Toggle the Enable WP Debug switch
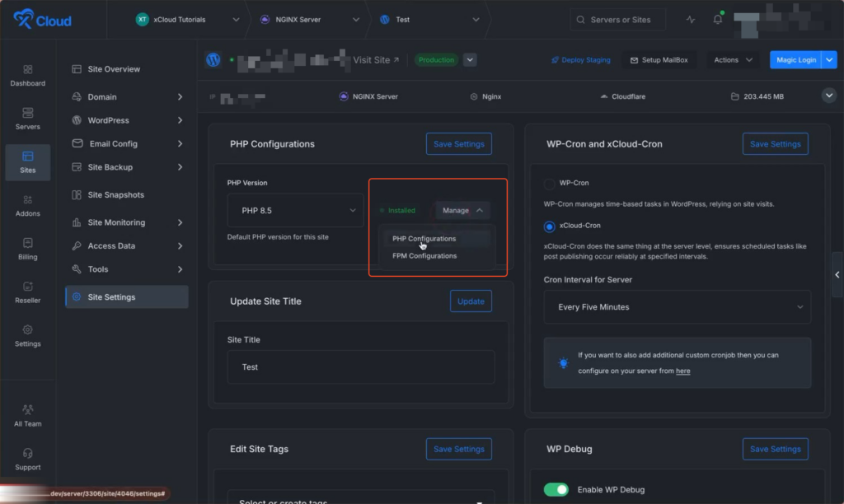 (556, 490)
